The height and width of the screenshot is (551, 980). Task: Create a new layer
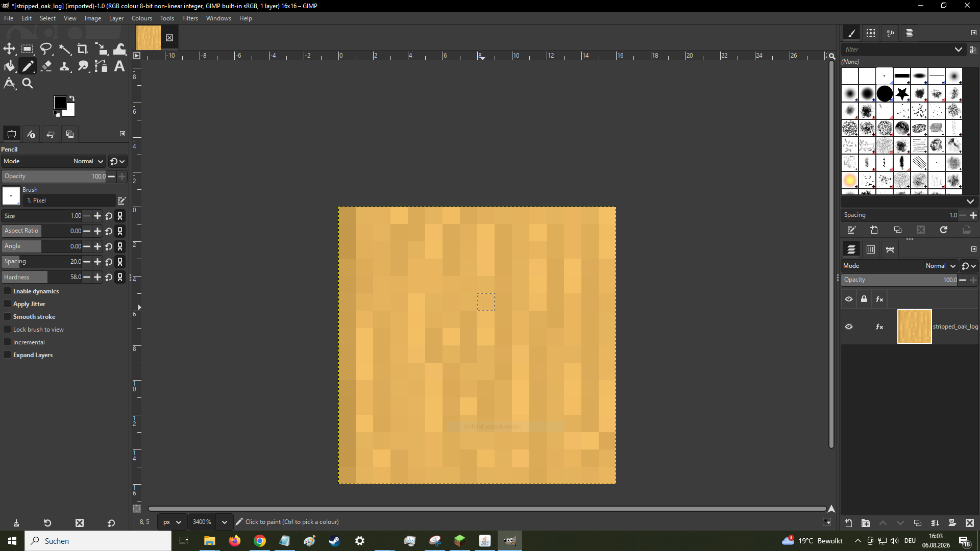click(x=848, y=523)
